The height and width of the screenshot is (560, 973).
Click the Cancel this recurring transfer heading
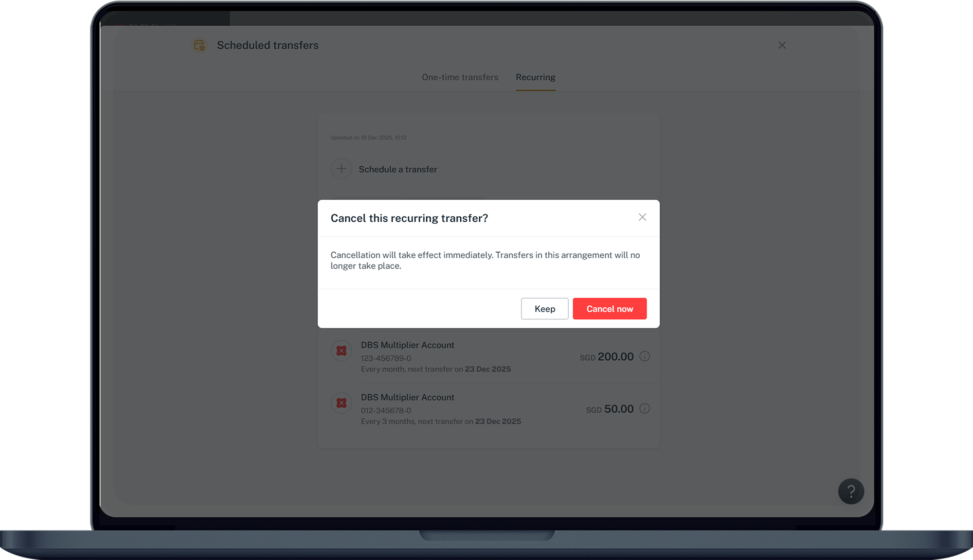coord(409,218)
